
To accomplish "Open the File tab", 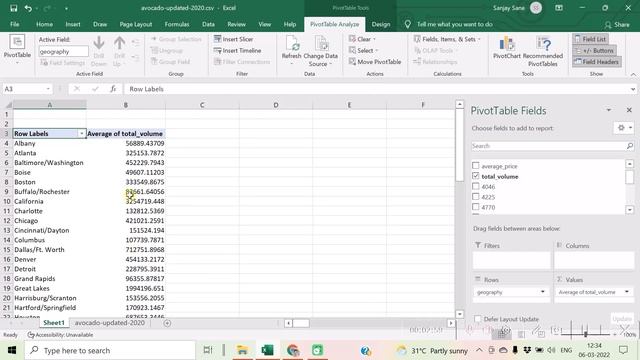I will pos(15,24).
